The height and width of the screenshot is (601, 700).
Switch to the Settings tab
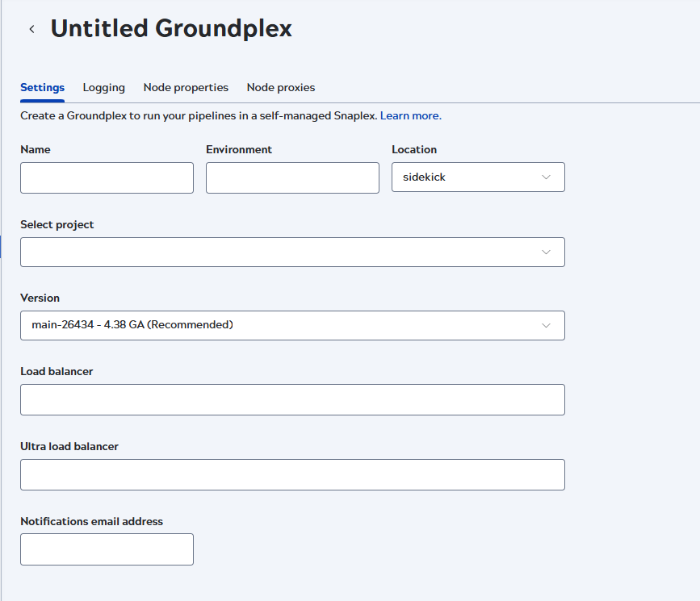(42, 87)
